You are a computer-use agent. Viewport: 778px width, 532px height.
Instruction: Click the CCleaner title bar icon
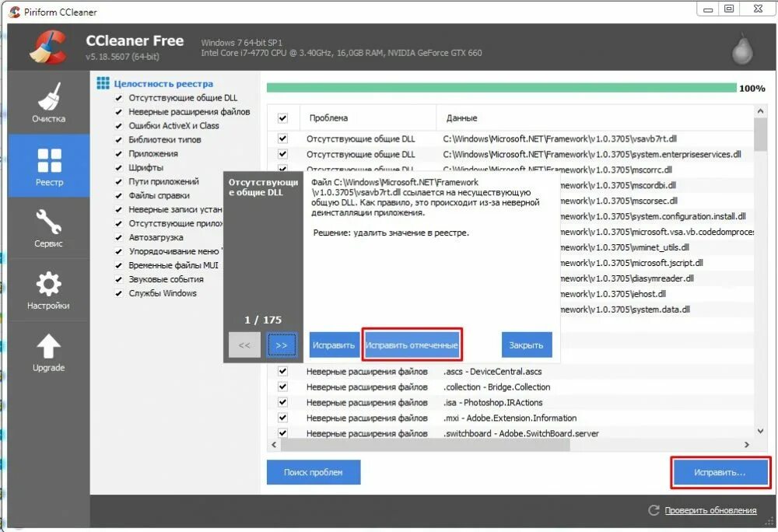coord(15,12)
